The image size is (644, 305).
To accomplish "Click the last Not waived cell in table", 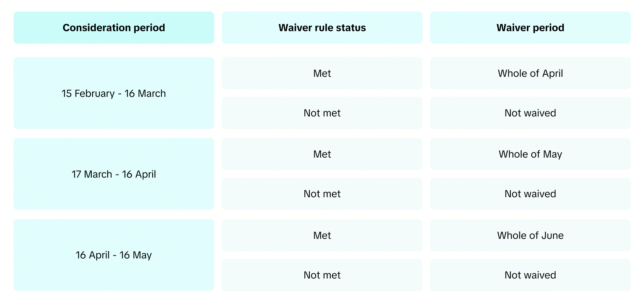I will pyautogui.click(x=530, y=275).
